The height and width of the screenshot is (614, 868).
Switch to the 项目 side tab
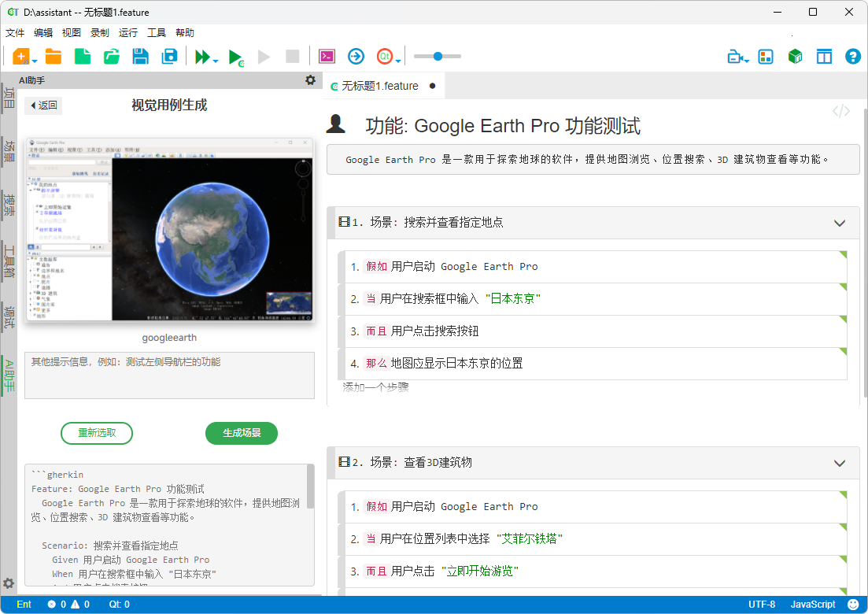pyautogui.click(x=9, y=98)
